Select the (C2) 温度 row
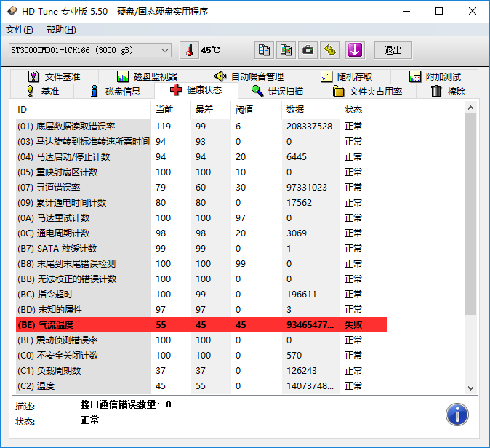The width and height of the screenshot is (490, 448). [201, 386]
